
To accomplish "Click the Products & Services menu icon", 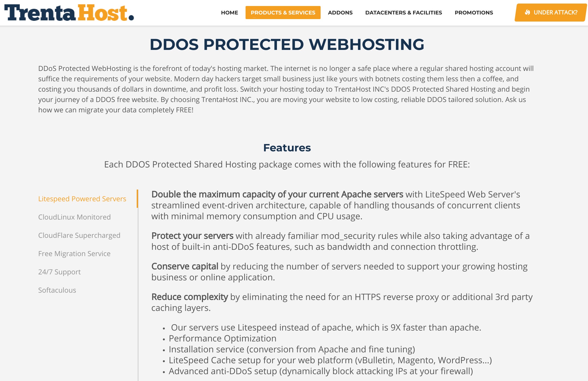I will pos(283,13).
